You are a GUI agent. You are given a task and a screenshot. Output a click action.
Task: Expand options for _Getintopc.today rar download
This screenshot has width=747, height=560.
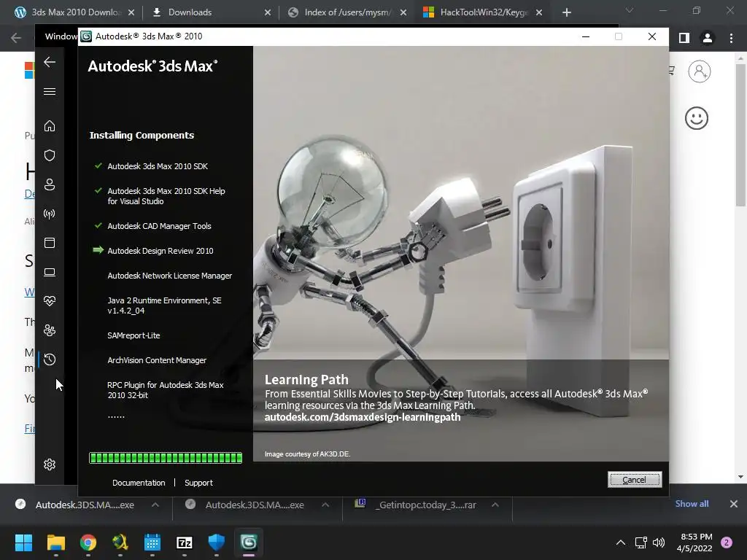tap(495, 505)
